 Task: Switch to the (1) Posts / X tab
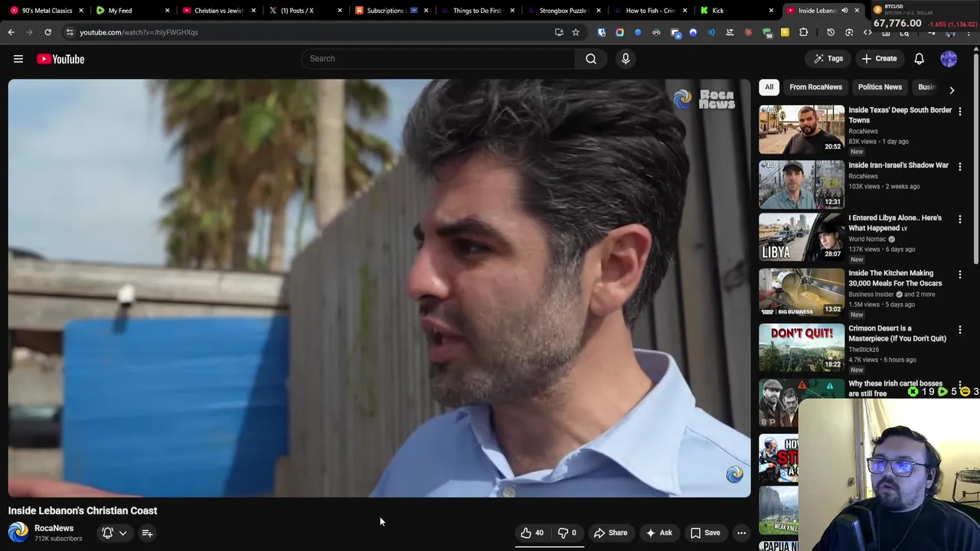[x=299, y=11]
